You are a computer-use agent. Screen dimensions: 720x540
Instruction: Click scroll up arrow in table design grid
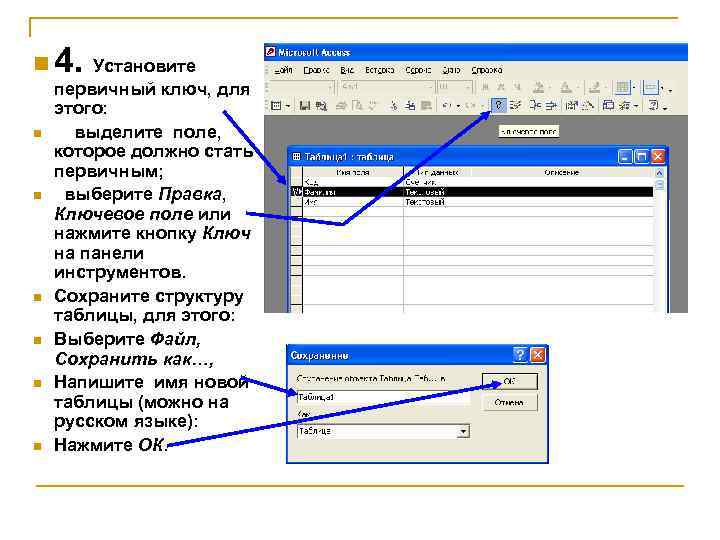659,173
